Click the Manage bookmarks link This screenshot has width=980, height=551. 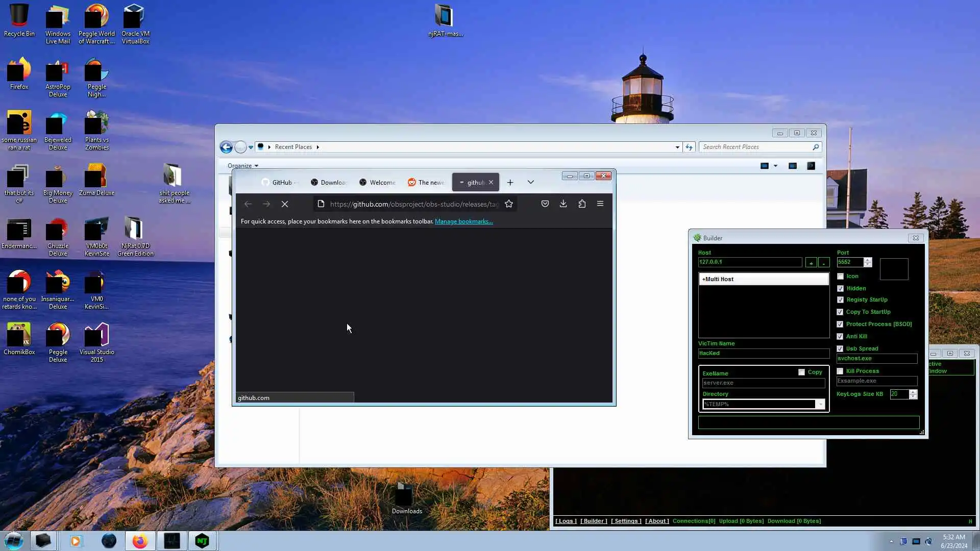point(463,221)
